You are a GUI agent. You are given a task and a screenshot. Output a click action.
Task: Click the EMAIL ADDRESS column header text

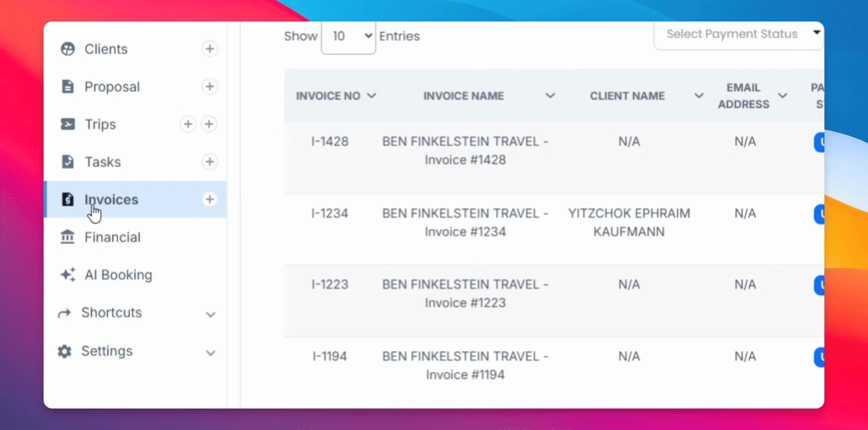click(744, 96)
